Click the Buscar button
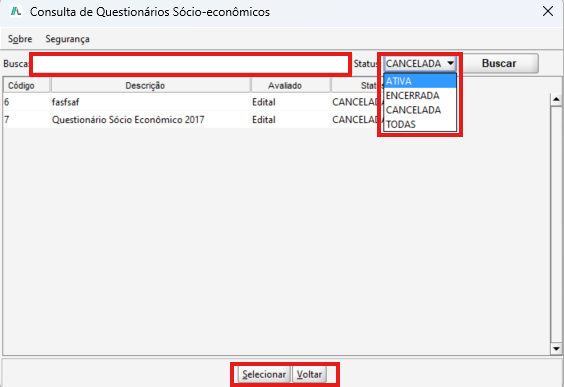The image size is (564, 387). click(x=499, y=63)
